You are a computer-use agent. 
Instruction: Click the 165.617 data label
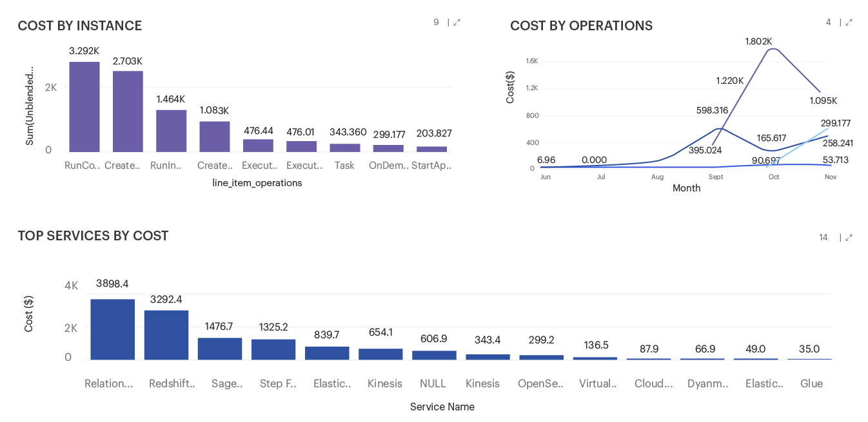tap(771, 138)
